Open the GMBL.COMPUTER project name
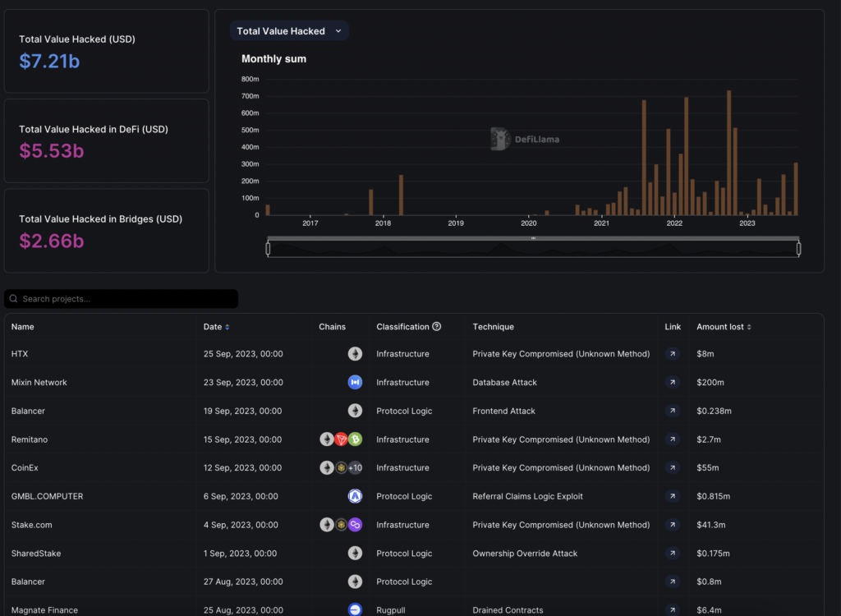 coord(47,496)
